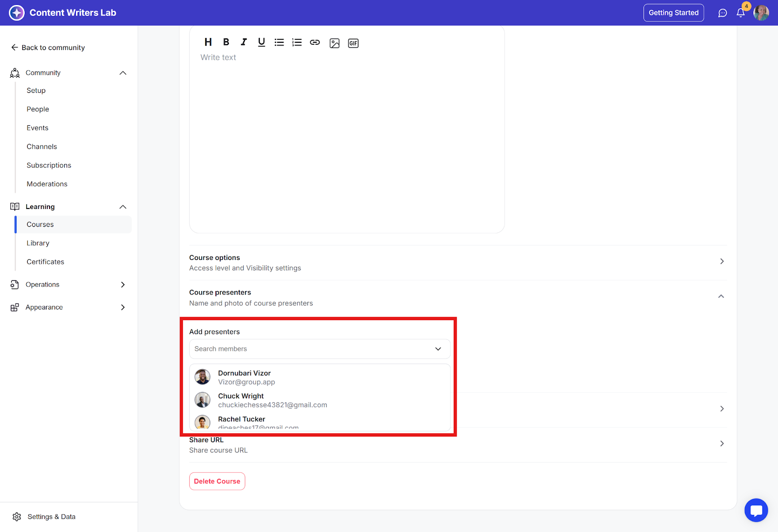Open Setup in Community menu
778x532 pixels.
[36, 90]
